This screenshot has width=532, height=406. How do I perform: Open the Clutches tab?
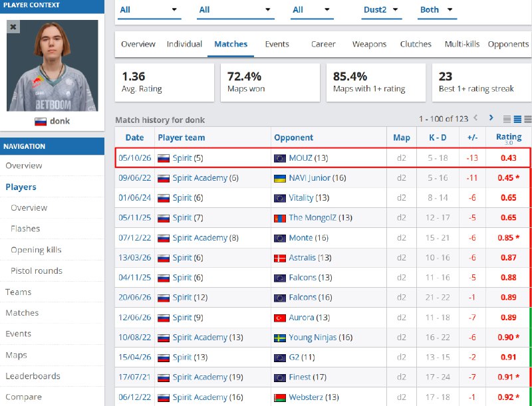[416, 44]
